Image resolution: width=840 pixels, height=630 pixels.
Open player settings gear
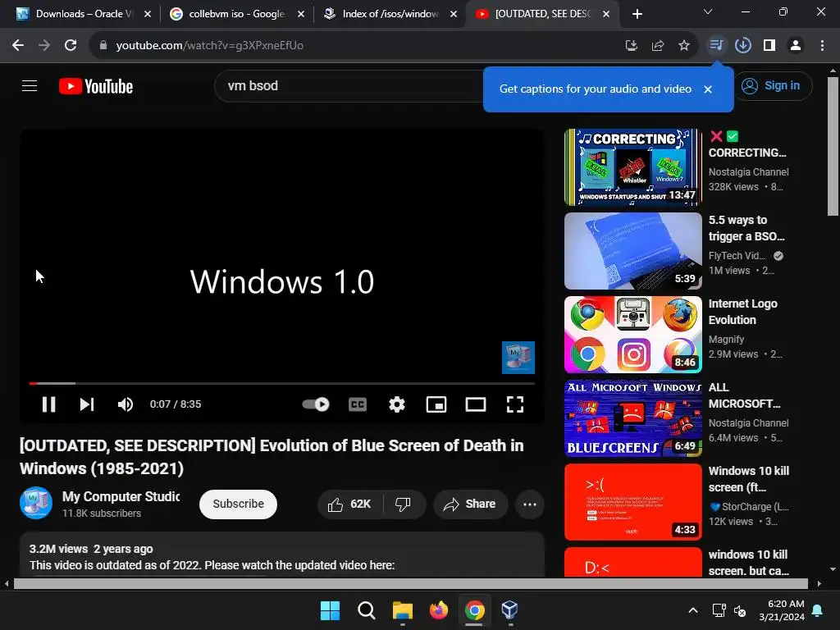pyautogui.click(x=397, y=404)
